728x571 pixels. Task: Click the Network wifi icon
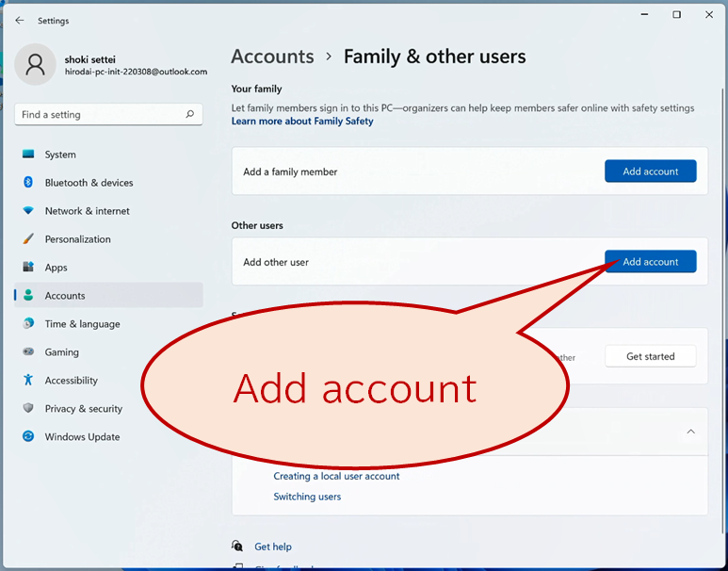click(x=28, y=210)
